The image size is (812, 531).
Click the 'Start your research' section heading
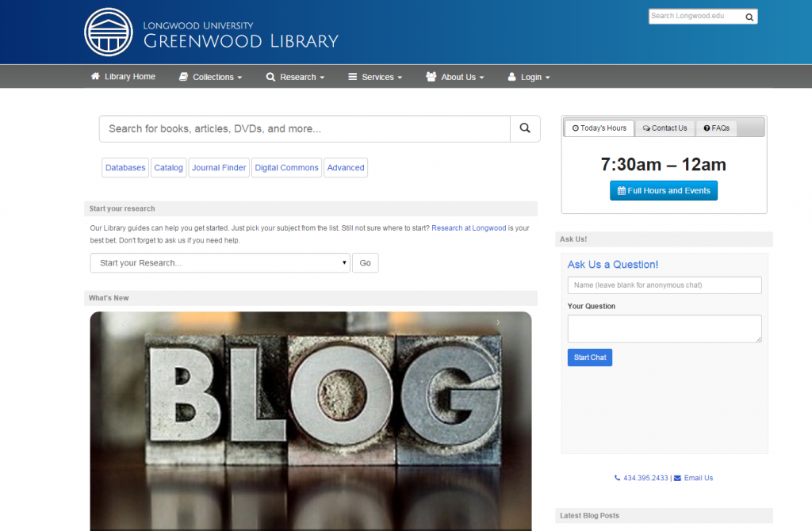click(122, 208)
